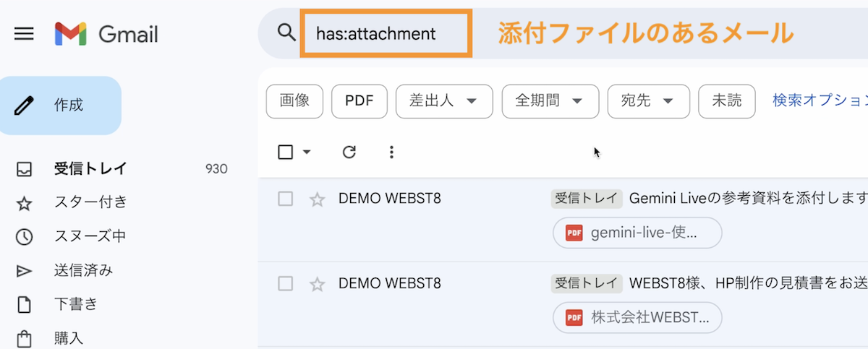The height and width of the screenshot is (349, 868).
Task: Expand the 差出人 filter dropdown
Action: (x=443, y=101)
